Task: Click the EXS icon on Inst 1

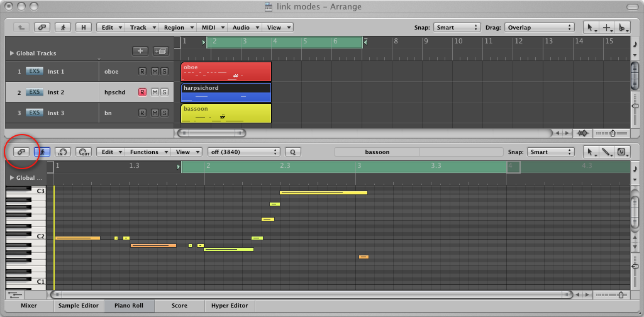Action: 35,71
